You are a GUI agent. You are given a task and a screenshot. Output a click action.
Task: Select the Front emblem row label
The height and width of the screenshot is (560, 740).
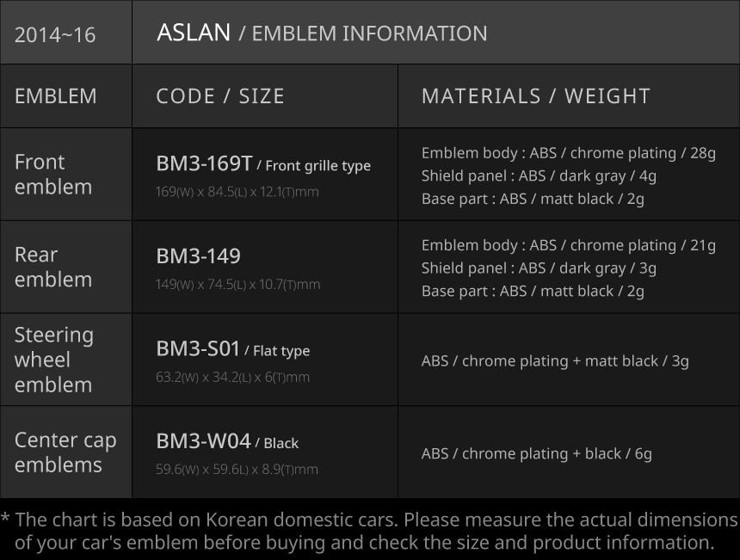click(53, 174)
